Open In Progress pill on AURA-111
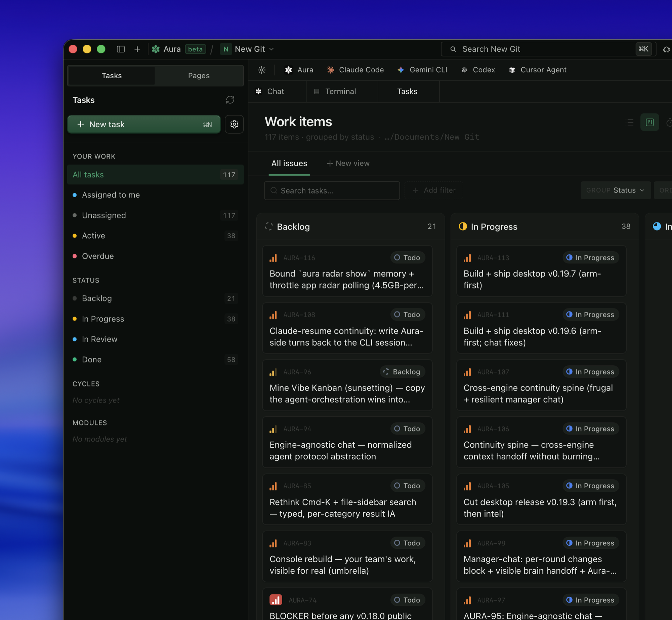Screen dimensions: 672x620 (x=590, y=315)
